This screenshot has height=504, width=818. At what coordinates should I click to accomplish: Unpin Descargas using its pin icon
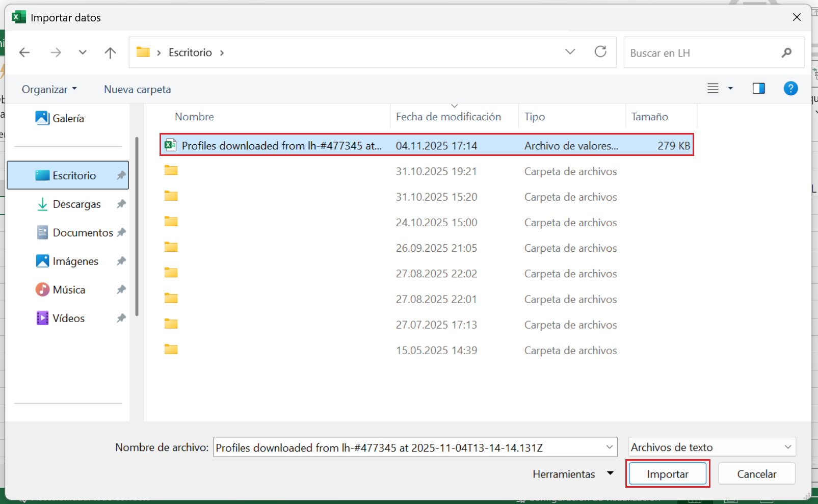(x=121, y=204)
